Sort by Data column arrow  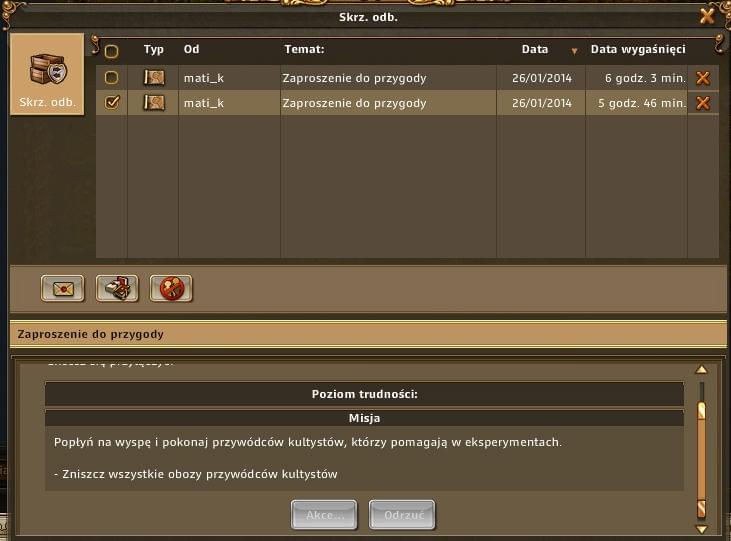574,51
